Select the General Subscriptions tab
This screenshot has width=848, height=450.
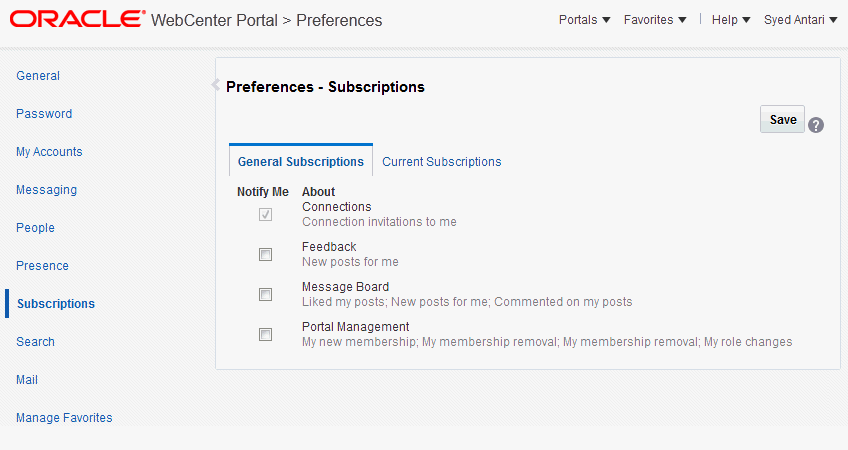(x=300, y=162)
